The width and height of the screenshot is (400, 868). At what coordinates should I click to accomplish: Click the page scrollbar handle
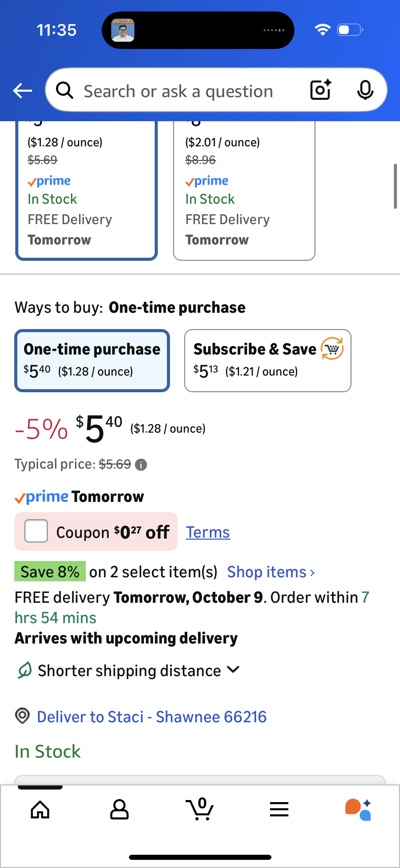[395, 186]
